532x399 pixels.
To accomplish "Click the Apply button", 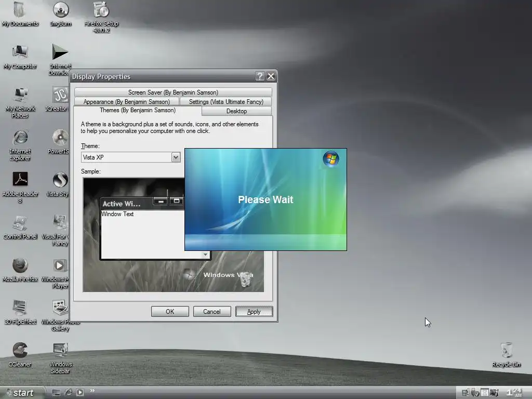I will (254, 312).
